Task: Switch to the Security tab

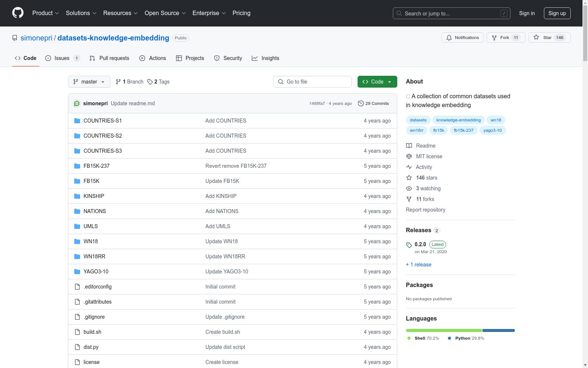Action: click(228, 58)
